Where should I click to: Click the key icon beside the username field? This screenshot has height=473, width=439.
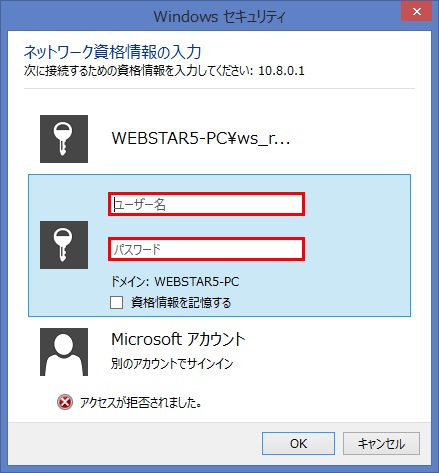point(64,245)
